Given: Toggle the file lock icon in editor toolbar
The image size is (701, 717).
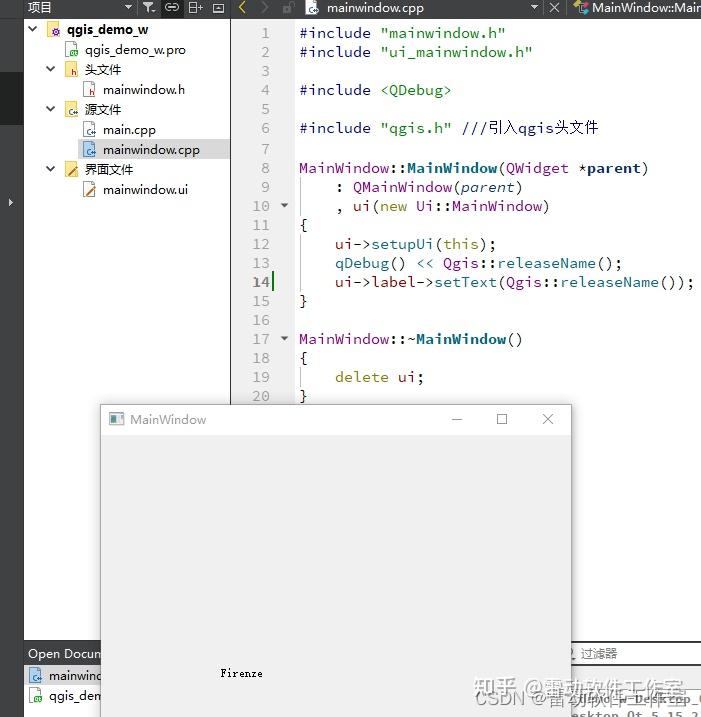Looking at the screenshot, I should [x=288, y=8].
